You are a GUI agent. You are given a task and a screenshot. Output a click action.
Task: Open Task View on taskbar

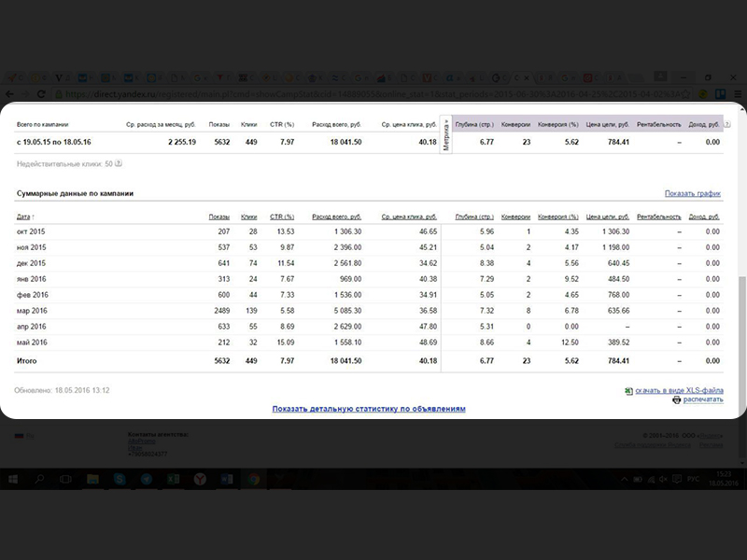(65, 479)
